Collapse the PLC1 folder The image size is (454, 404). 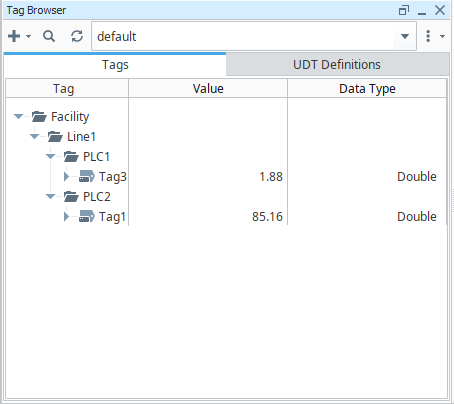tap(51, 156)
